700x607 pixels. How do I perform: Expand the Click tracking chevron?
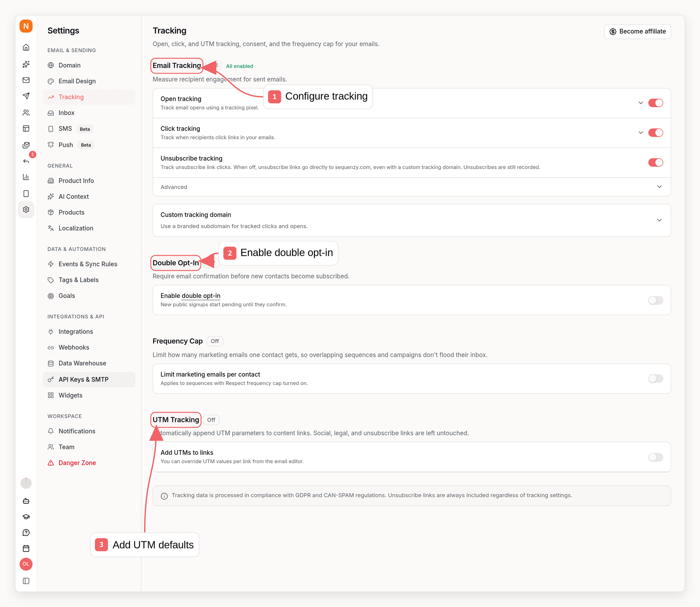[x=640, y=133]
